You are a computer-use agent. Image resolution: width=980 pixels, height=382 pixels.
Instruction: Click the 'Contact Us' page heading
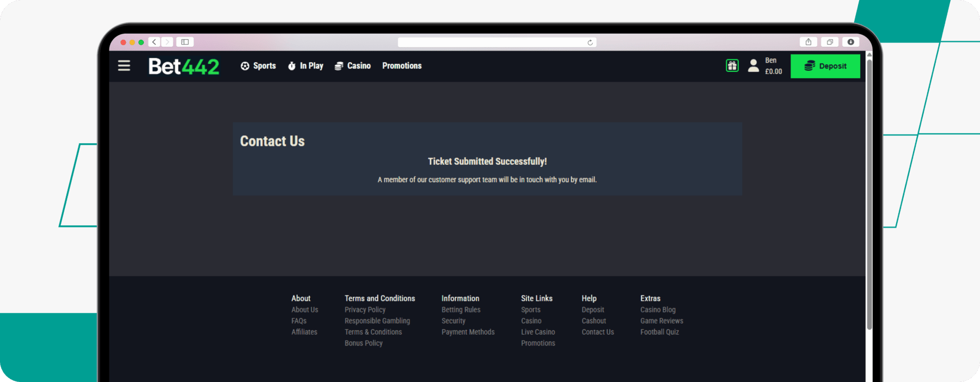pyautogui.click(x=272, y=141)
